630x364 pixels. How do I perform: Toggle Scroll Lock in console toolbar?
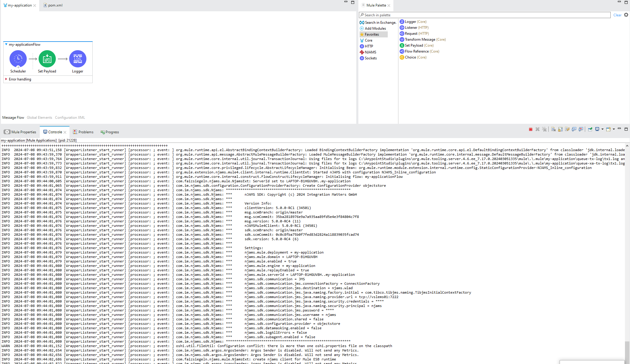(x=560, y=129)
